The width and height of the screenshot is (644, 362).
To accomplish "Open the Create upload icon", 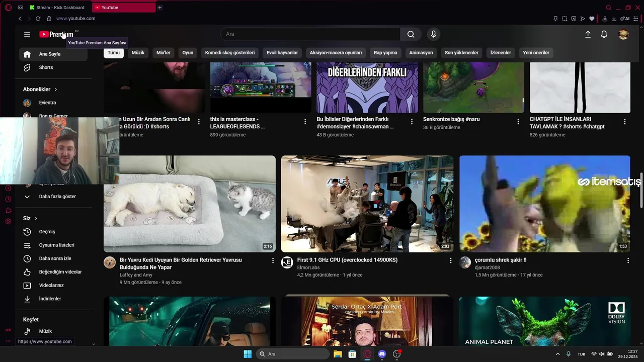I will click(x=588, y=34).
